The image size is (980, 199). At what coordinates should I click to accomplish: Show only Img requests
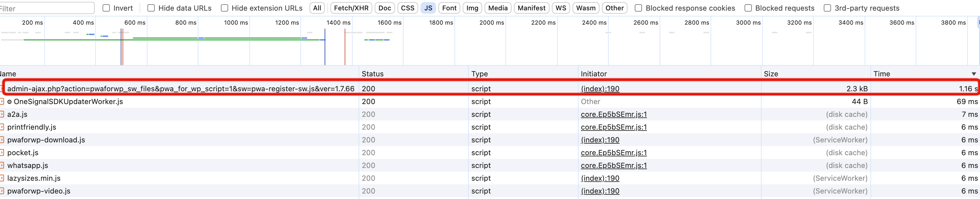(x=472, y=8)
